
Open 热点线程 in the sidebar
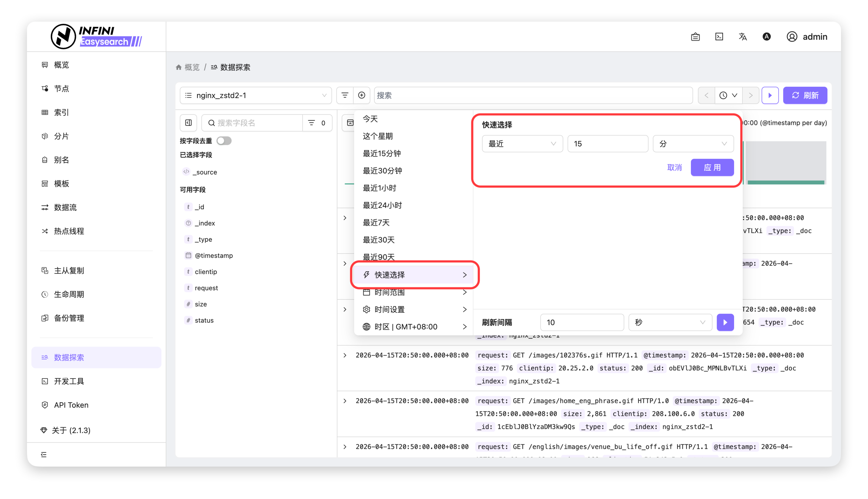(69, 231)
